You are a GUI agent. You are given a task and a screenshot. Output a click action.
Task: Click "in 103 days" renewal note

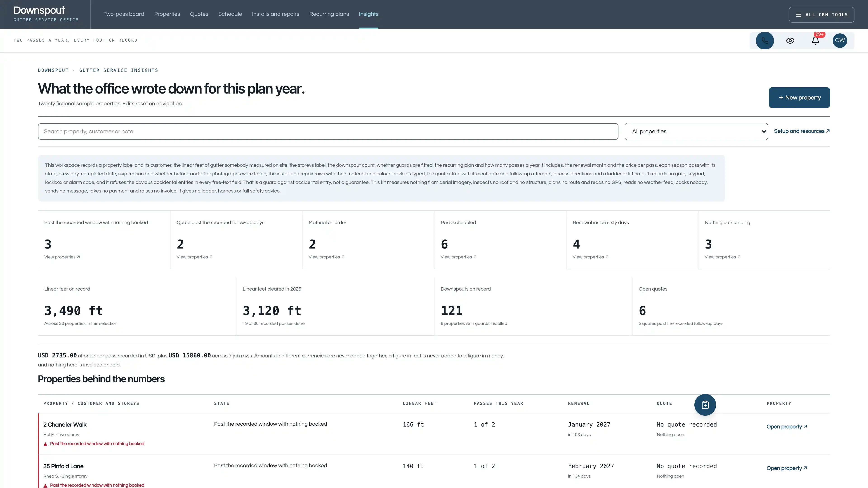[x=579, y=435]
